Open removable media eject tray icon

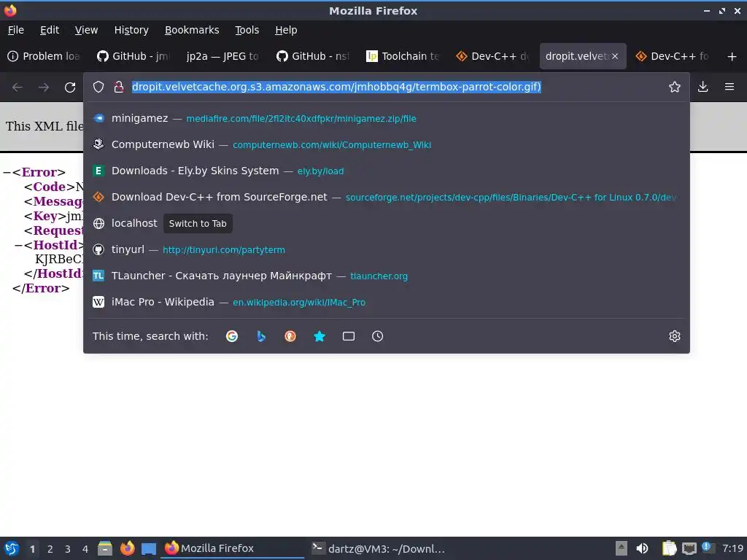(621, 548)
